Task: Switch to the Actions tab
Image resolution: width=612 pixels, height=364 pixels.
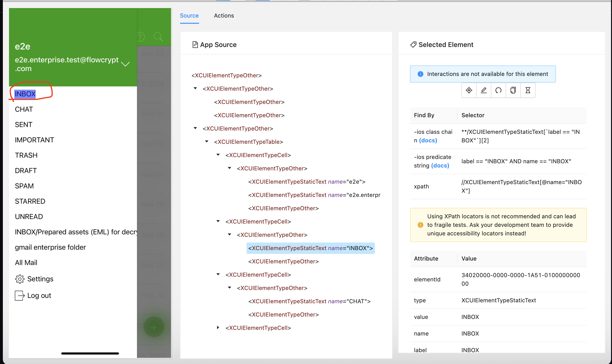Action: coord(224,15)
